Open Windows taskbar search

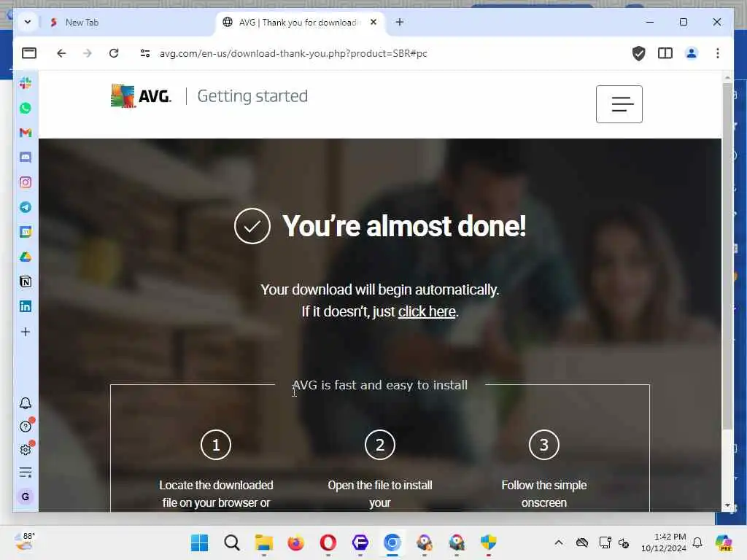click(231, 542)
